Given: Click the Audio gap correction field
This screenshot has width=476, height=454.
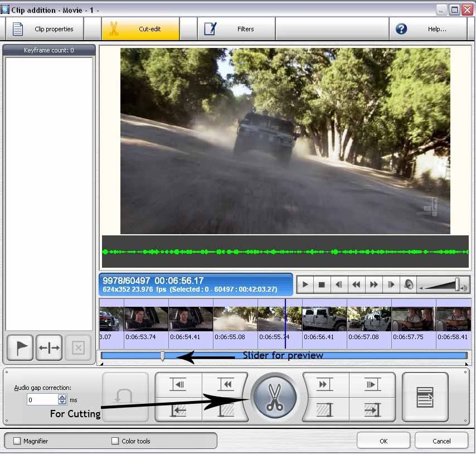Looking at the screenshot, I should point(42,400).
